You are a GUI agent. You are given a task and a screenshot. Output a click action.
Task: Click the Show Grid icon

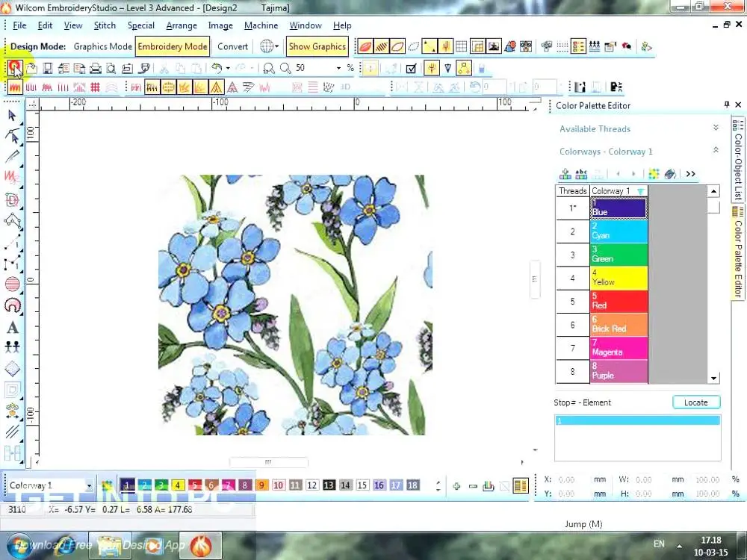pyautogui.click(x=462, y=46)
